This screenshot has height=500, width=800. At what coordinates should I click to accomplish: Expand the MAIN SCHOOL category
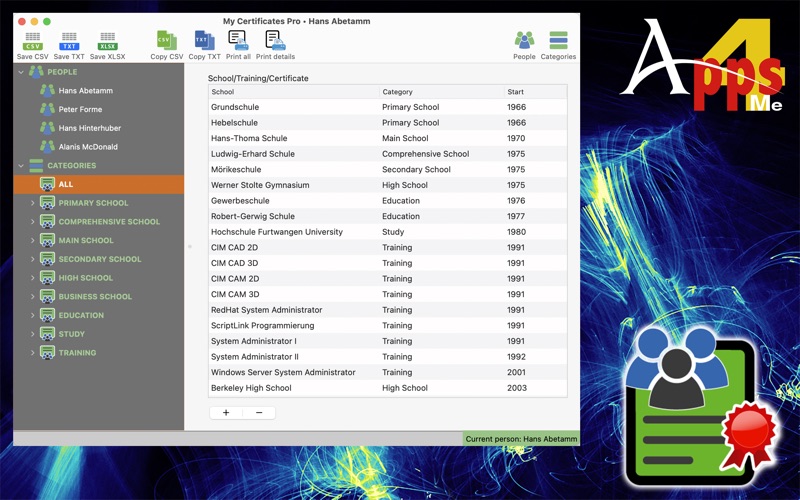[x=33, y=240]
